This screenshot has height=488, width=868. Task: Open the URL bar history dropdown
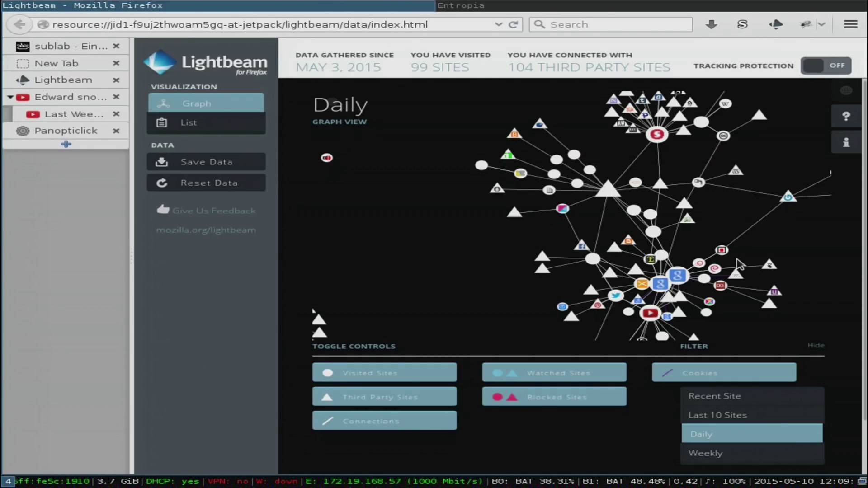click(x=499, y=24)
